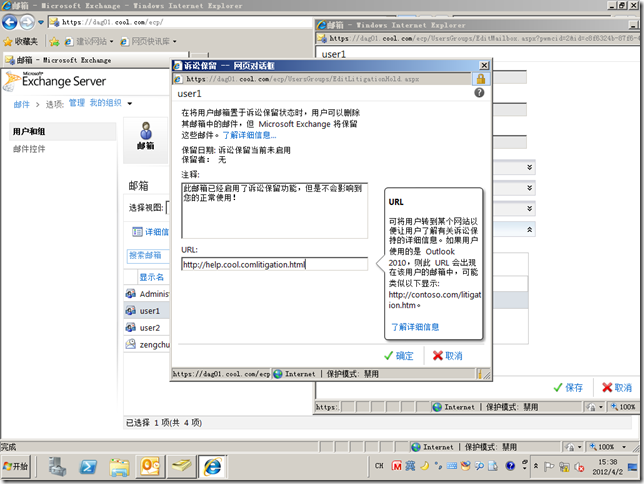Open Outlook from the taskbar

click(x=150, y=466)
